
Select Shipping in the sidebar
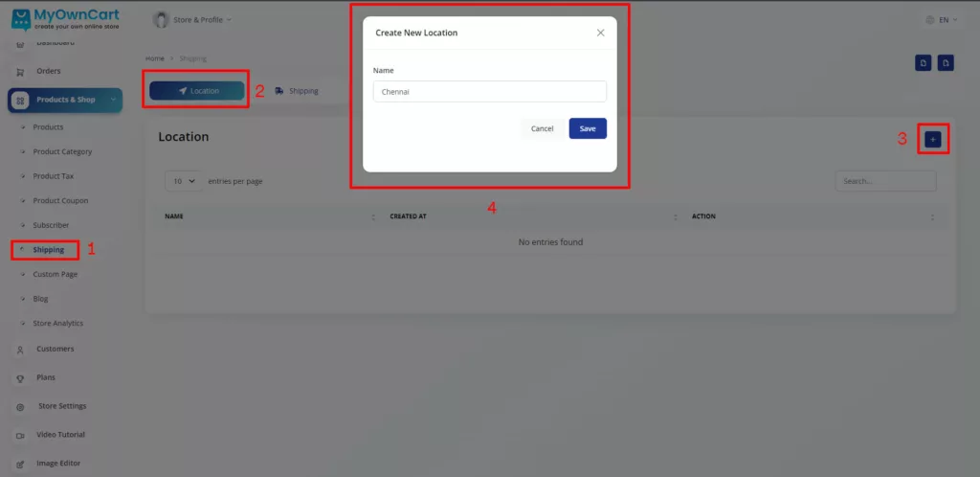point(49,250)
